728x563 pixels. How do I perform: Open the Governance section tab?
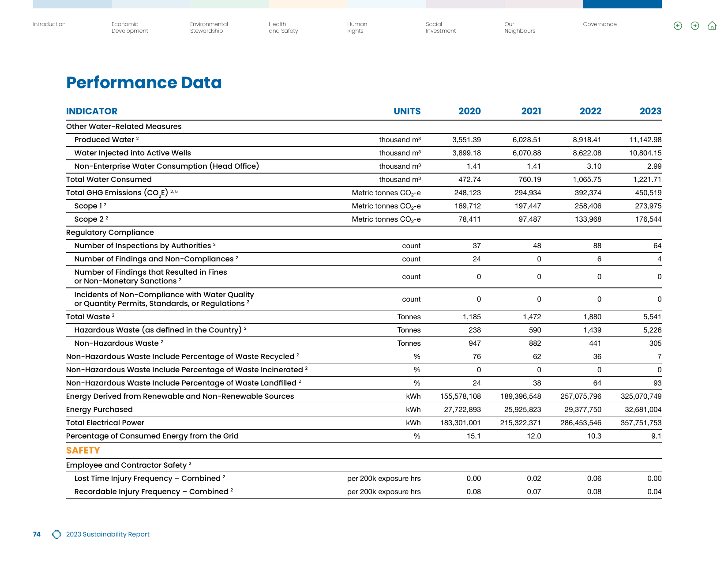pos(600,24)
